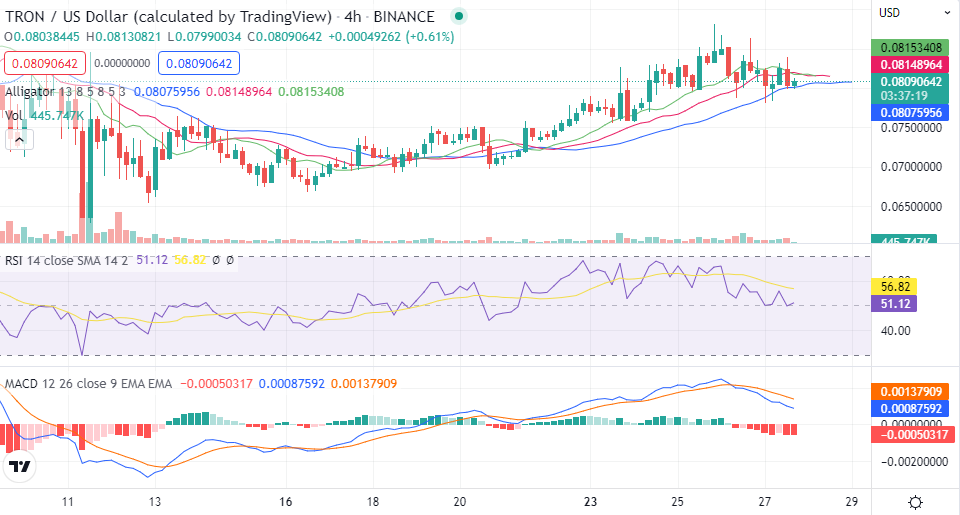Click the green market status dot
The image size is (960, 515).
pyautogui.click(x=459, y=17)
